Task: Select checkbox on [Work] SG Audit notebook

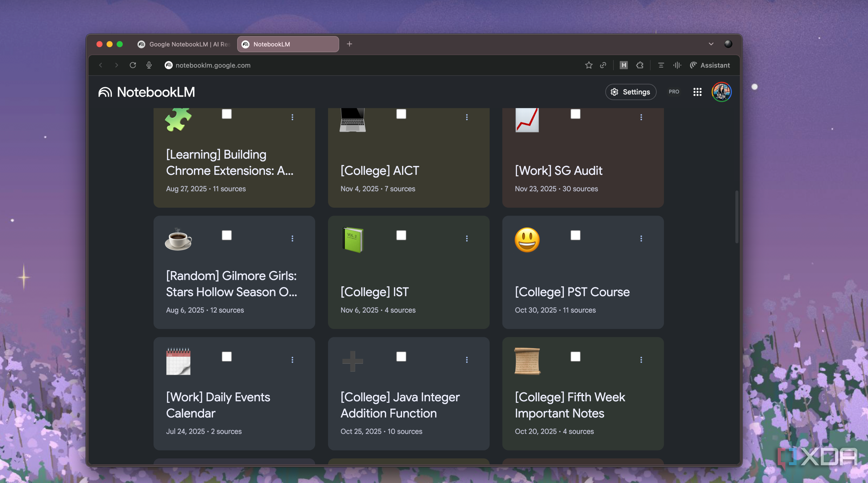Action: [x=575, y=114]
